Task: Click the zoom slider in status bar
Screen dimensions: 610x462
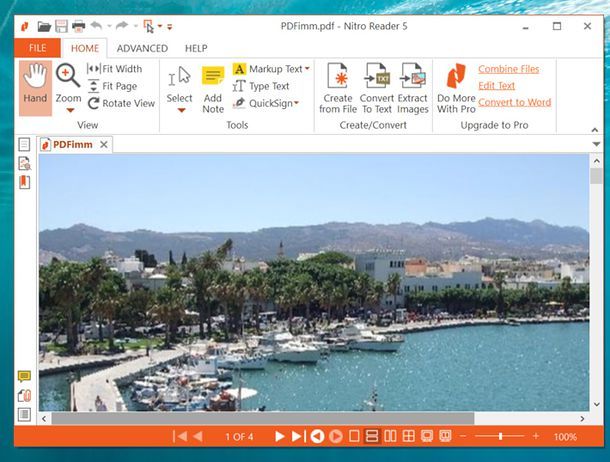Action: coord(500,436)
